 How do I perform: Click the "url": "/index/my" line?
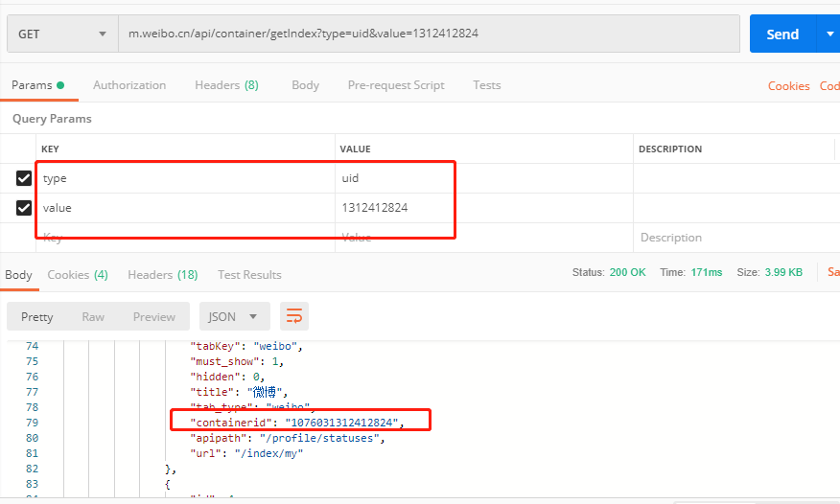pos(246,454)
